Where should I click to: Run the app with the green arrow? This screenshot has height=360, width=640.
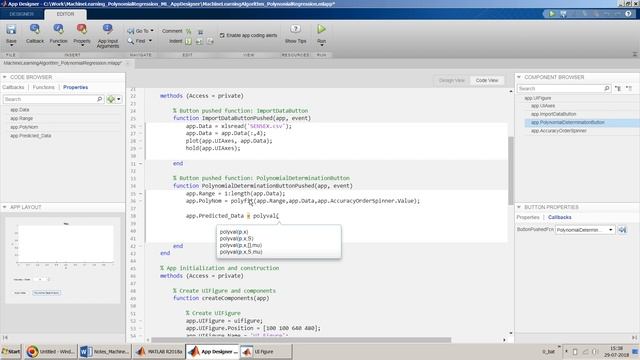321,29
